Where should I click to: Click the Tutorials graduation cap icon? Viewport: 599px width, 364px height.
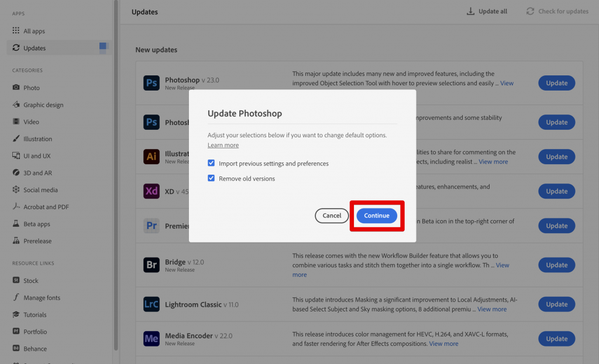[16, 314]
